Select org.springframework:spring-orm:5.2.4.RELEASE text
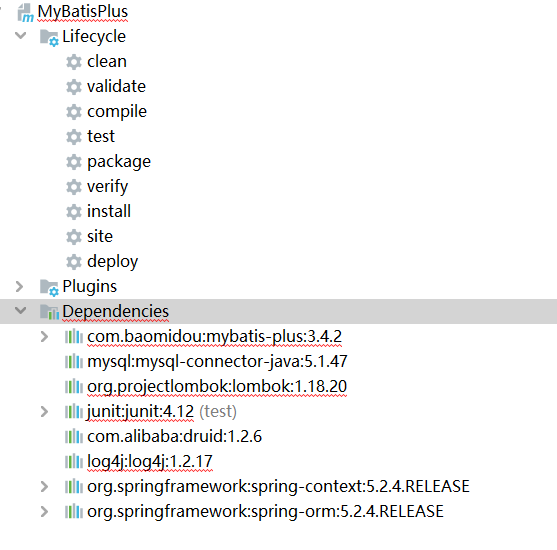This screenshot has height=550, width=557. click(x=265, y=512)
